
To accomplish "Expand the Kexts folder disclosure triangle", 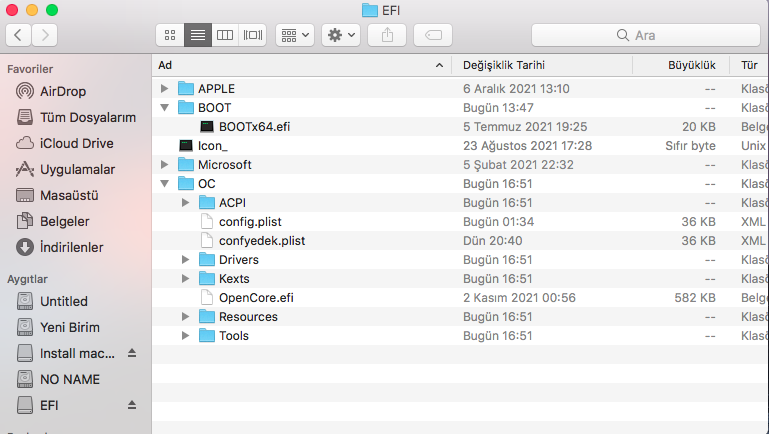I will pyautogui.click(x=186, y=278).
